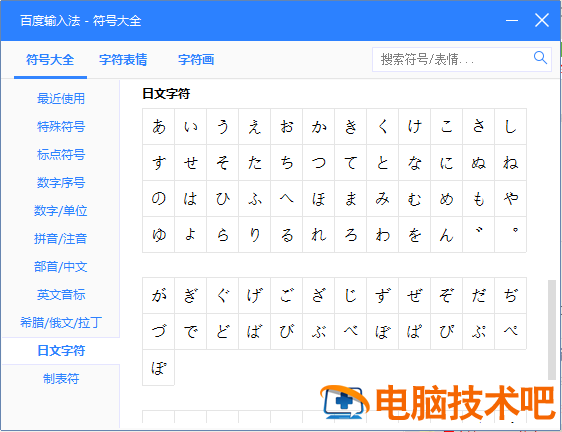Click the だ voiced character cell

pos(478,295)
